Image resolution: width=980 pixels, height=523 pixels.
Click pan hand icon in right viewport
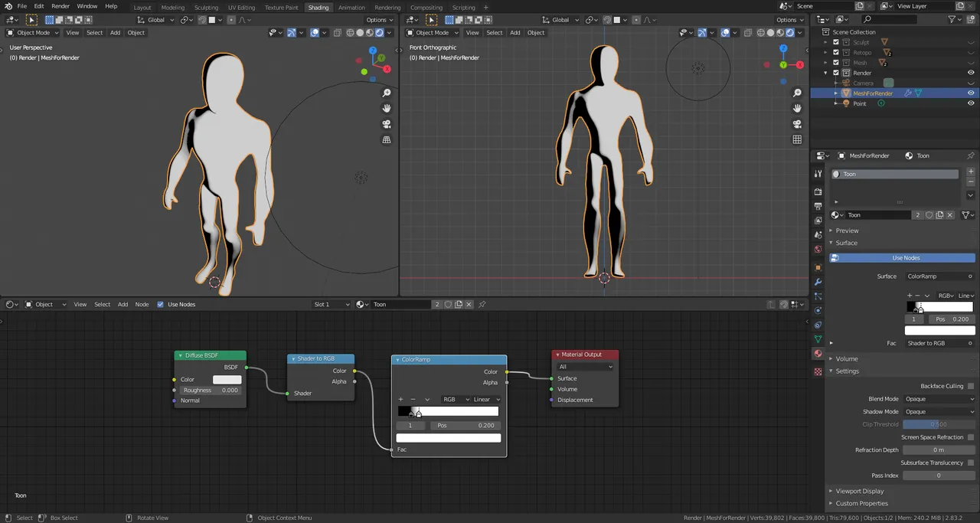[797, 108]
